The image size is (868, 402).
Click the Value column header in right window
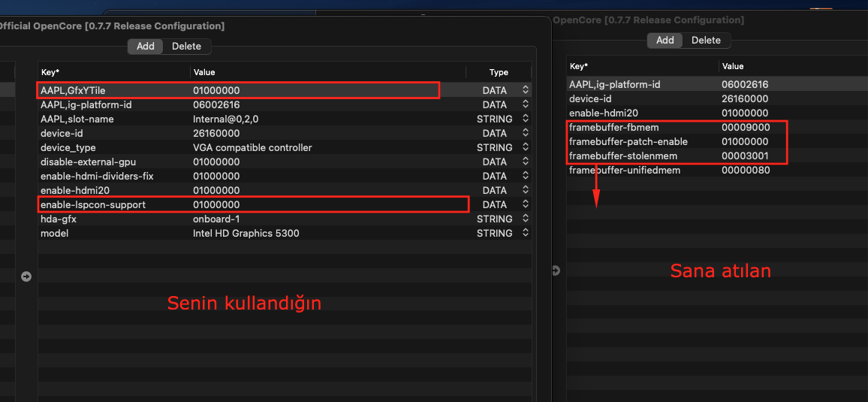[x=732, y=66]
